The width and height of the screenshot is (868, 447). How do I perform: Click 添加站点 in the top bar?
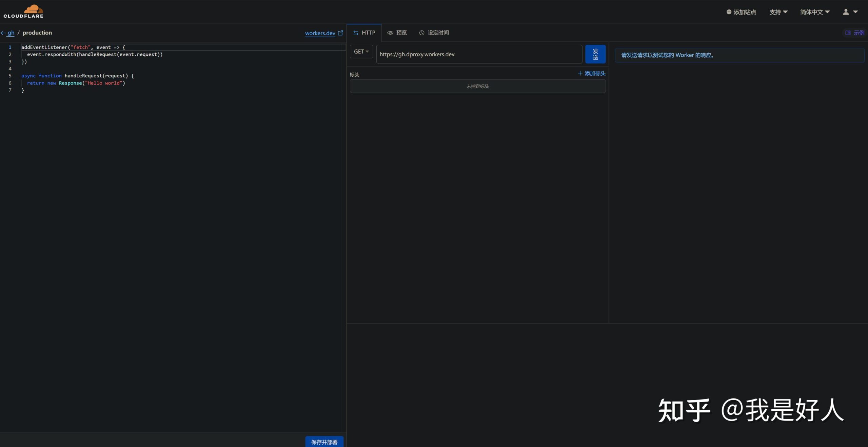(x=741, y=12)
